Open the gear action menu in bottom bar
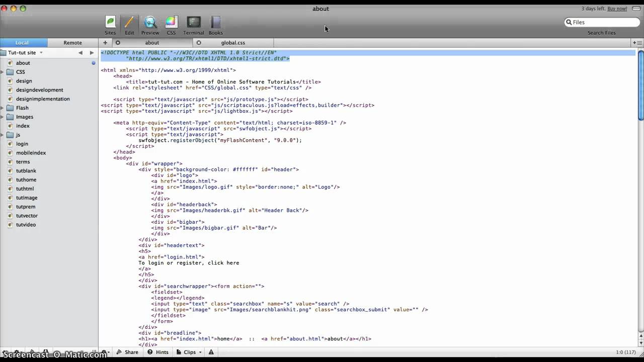This screenshot has height=362, width=644. tap(105, 352)
